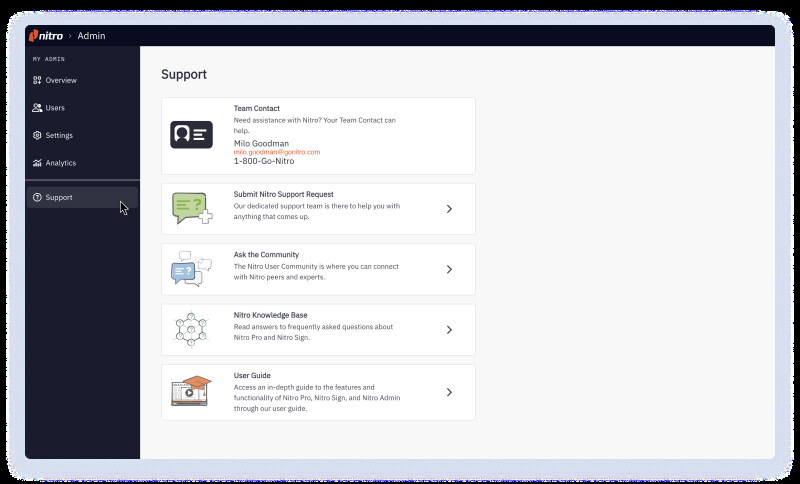The width and height of the screenshot is (800, 484).
Task: Click the Overview grid icon in sidebar
Action: [37, 80]
